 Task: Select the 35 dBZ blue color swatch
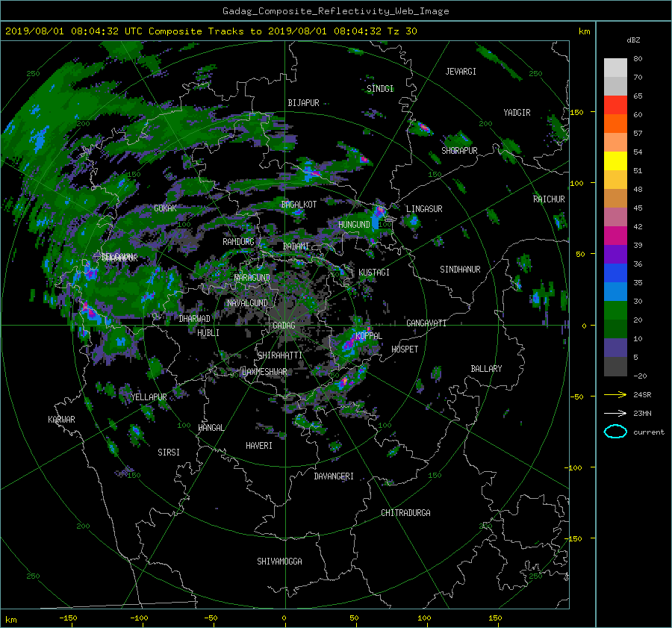pos(615,273)
